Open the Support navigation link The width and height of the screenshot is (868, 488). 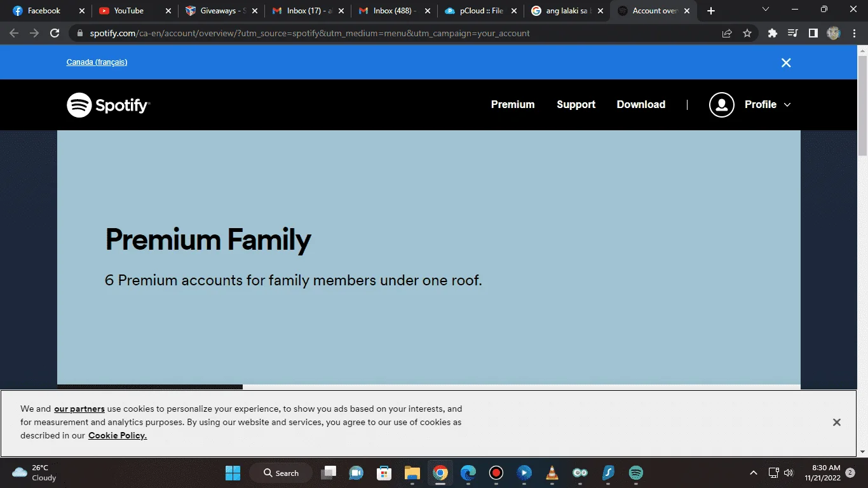576,105
